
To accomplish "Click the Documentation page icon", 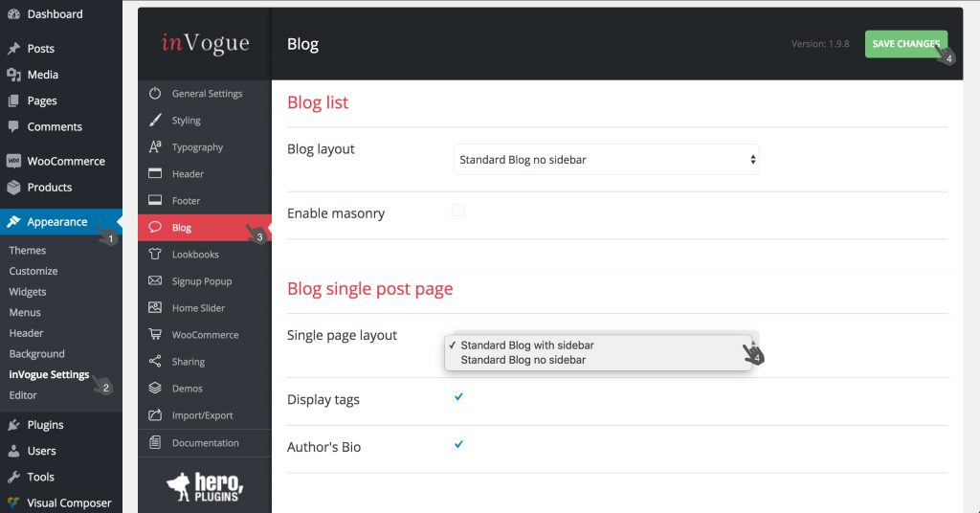I will tap(155, 442).
